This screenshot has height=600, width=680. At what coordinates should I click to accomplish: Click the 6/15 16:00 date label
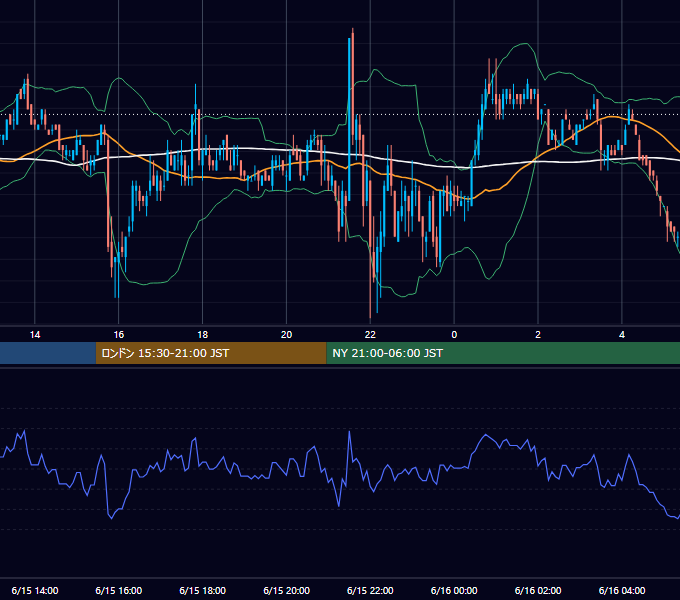pyautogui.click(x=118, y=590)
